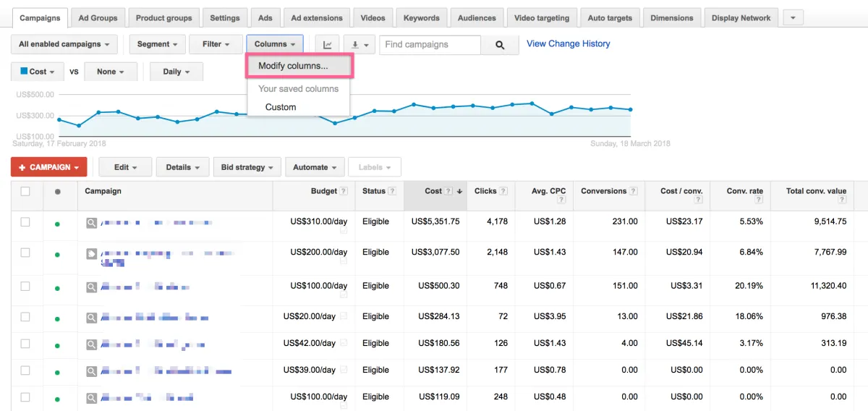Open the None comparison metric dropdown

[x=111, y=72]
